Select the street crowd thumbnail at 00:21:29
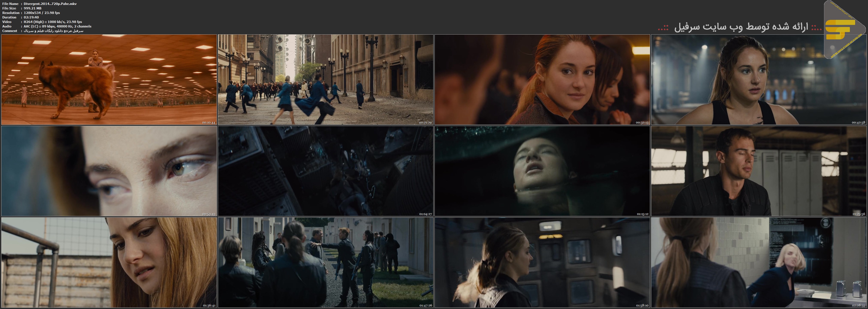Viewport: 868px width, 309px height. (x=326, y=80)
